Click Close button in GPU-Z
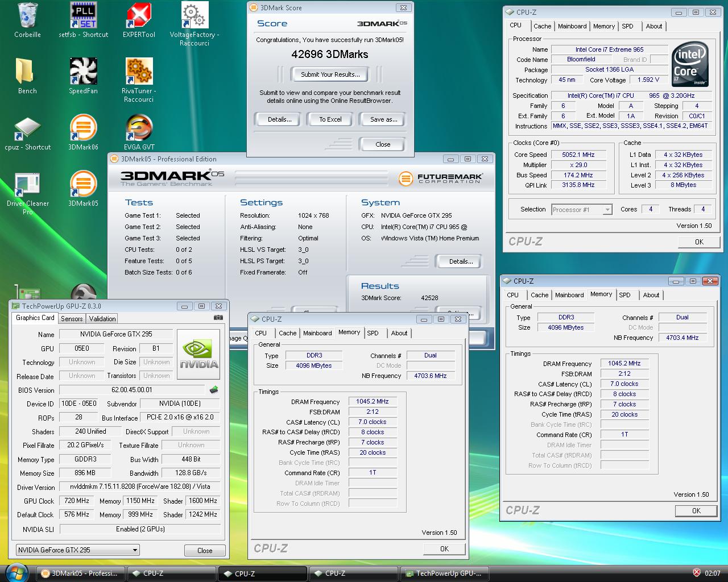Viewport: 728px width, 582px height. (205, 550)
